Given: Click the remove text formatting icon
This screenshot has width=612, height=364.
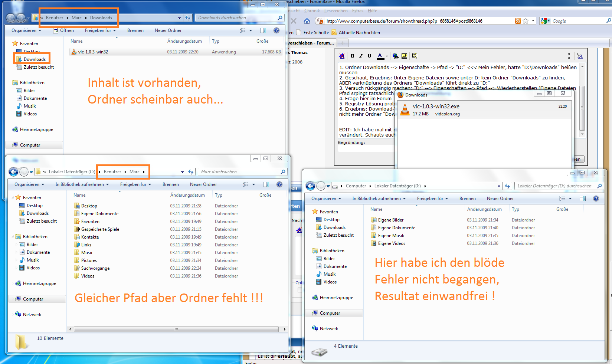Looking at the screenshot, I should pos(342,56).
